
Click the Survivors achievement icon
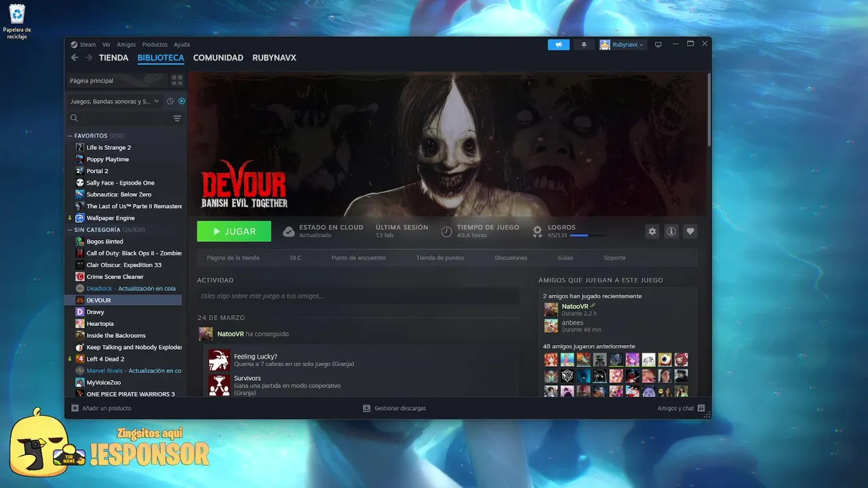click(x=219, y=385)
